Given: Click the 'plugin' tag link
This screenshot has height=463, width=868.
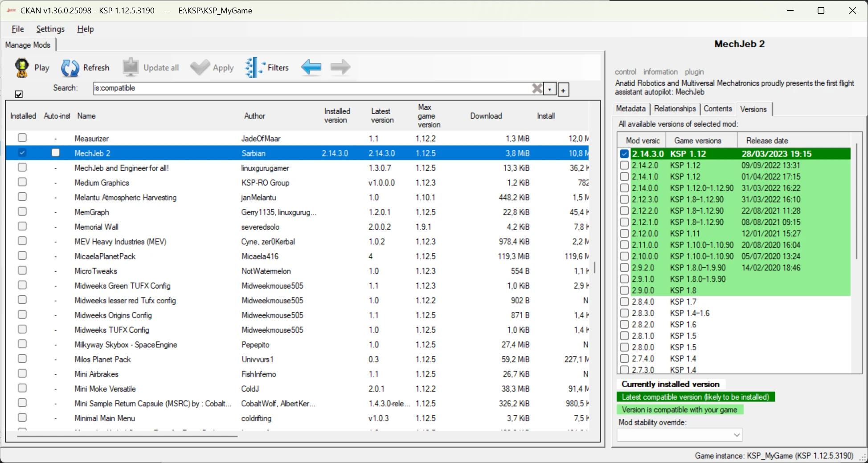Looking at the screenshot, I should coord(694,72).
